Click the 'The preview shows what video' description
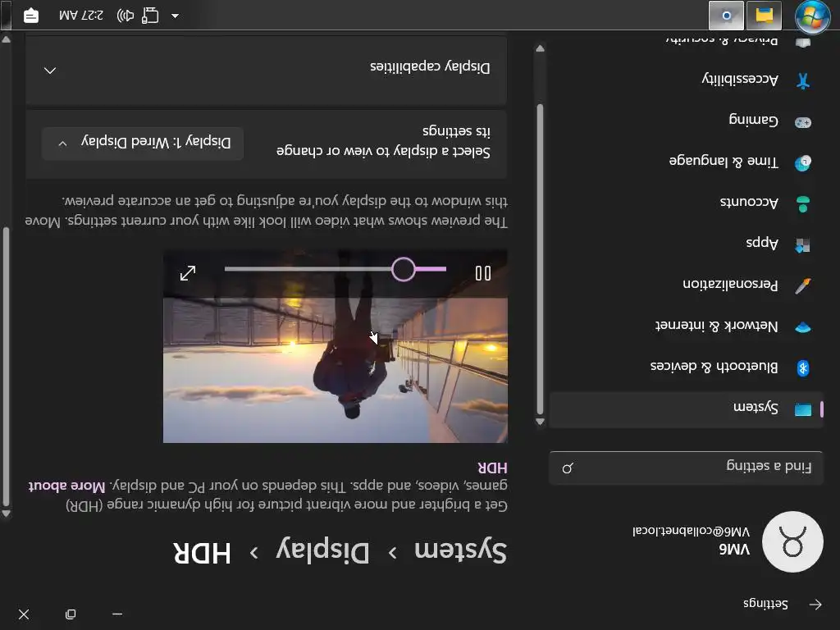840x630 pixels. tap(267, 212)
